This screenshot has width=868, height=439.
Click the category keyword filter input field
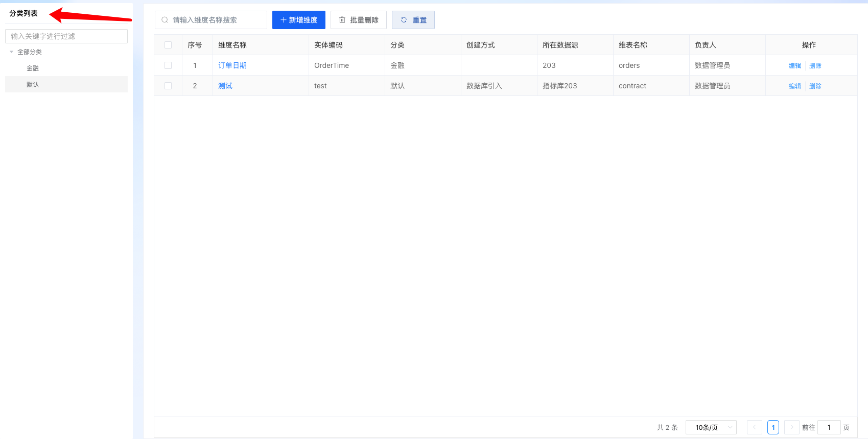click(x=66, y=36)
